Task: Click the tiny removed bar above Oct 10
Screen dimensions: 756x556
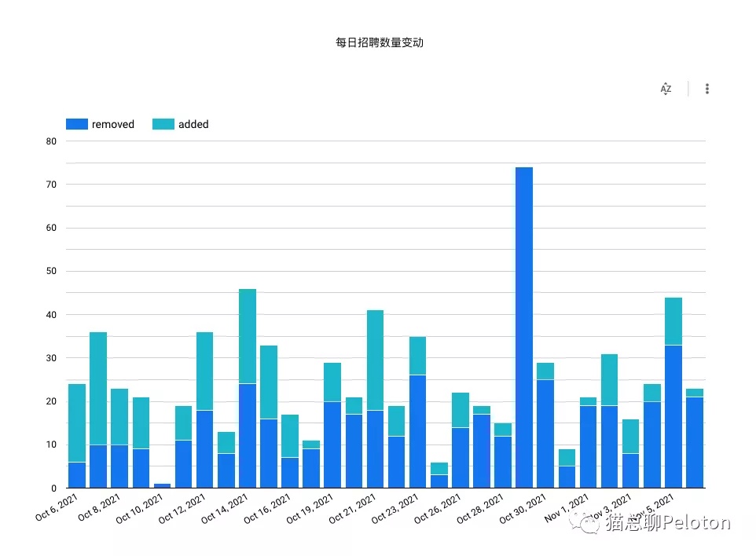Action: 162,485
